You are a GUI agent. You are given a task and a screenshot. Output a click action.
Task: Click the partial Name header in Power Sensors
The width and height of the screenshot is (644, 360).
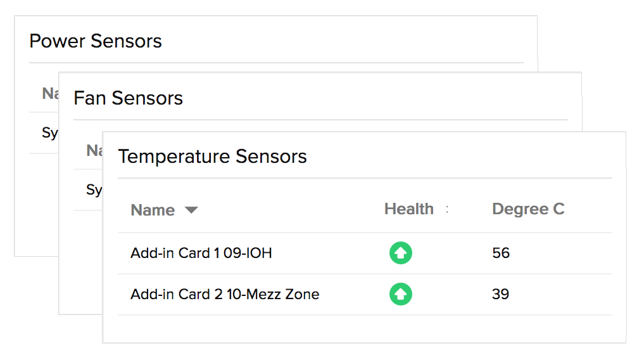(x=50, y=93)
